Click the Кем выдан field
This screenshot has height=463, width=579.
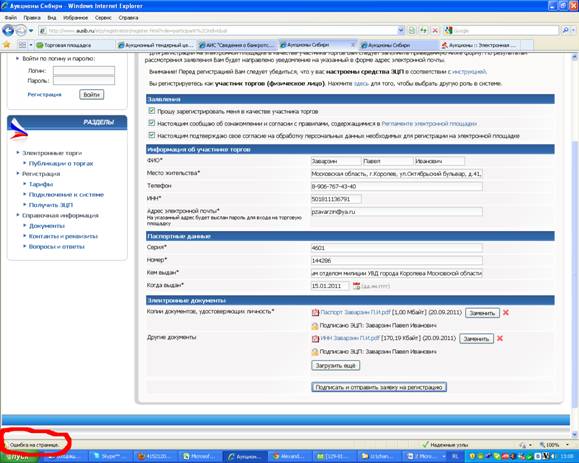click(x=397, y=273)
